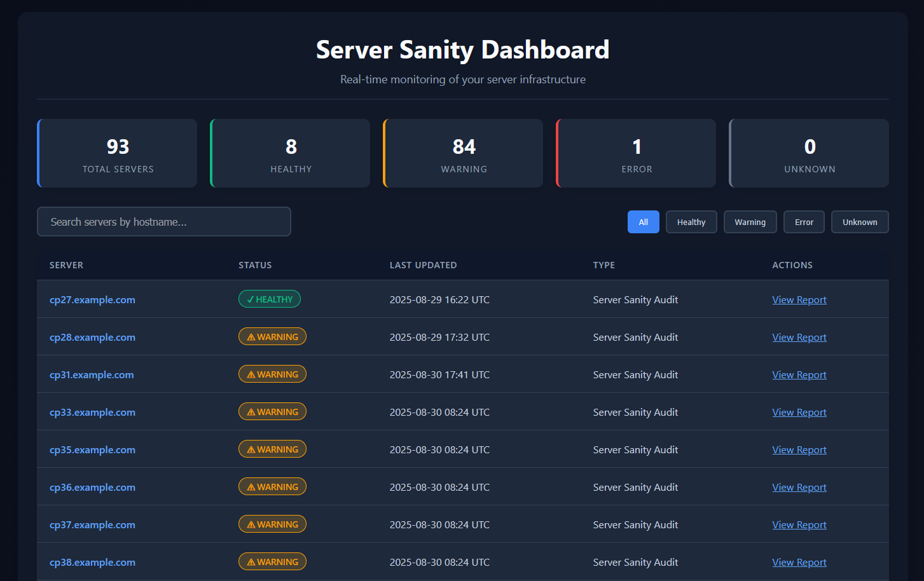The width and height of the screenshot is (924, 581).
Task: Click the Warning badge on cp28.example.com row
Action: coord(272,336)
